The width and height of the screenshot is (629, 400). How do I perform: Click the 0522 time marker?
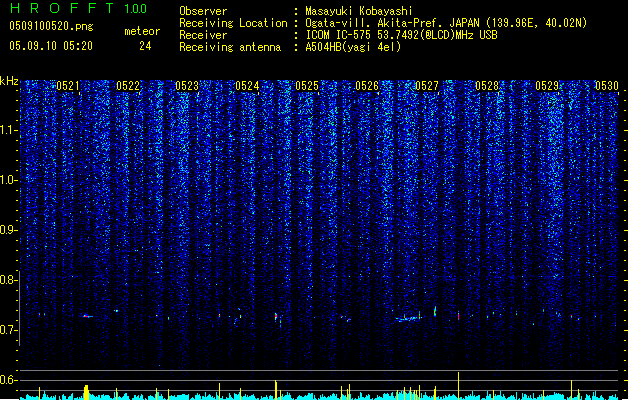point(128,86)
